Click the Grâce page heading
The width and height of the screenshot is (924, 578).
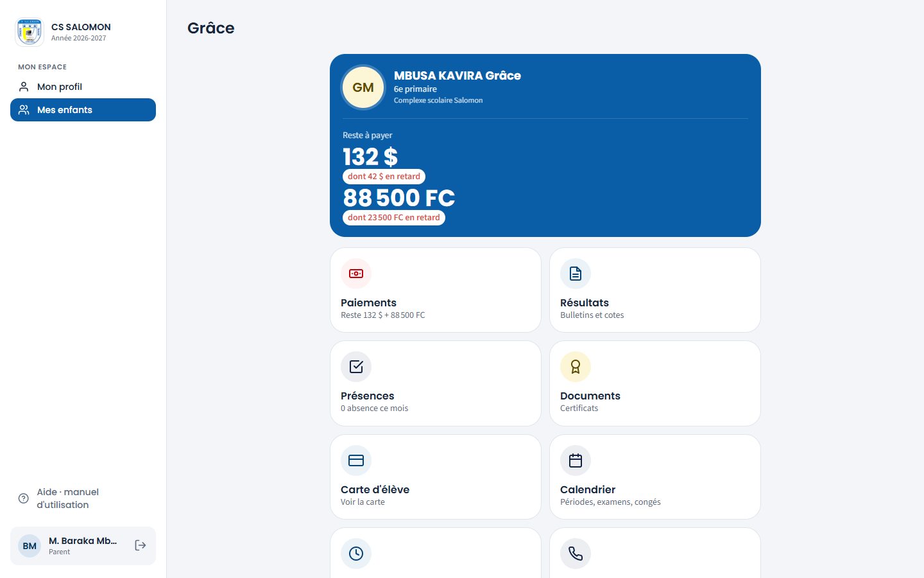pyautogui.click(x=211, y=28)
